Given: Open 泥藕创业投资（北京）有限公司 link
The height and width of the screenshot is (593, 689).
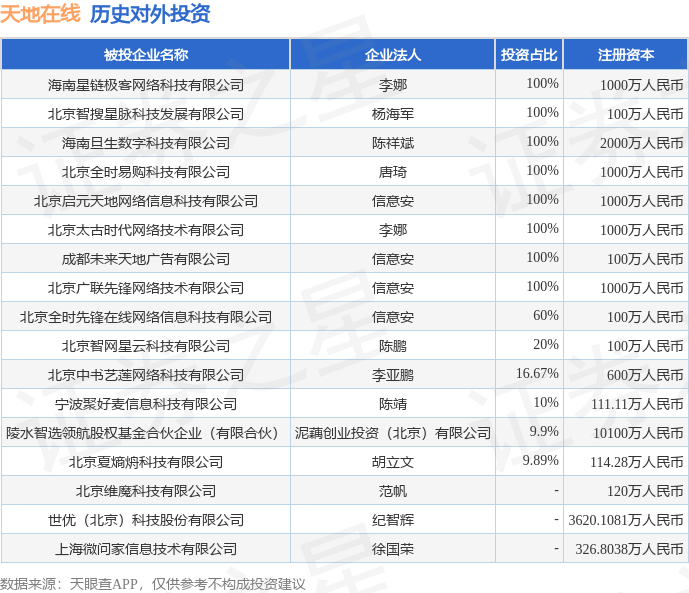Looking at the screenshot, I should pos(393,433).
